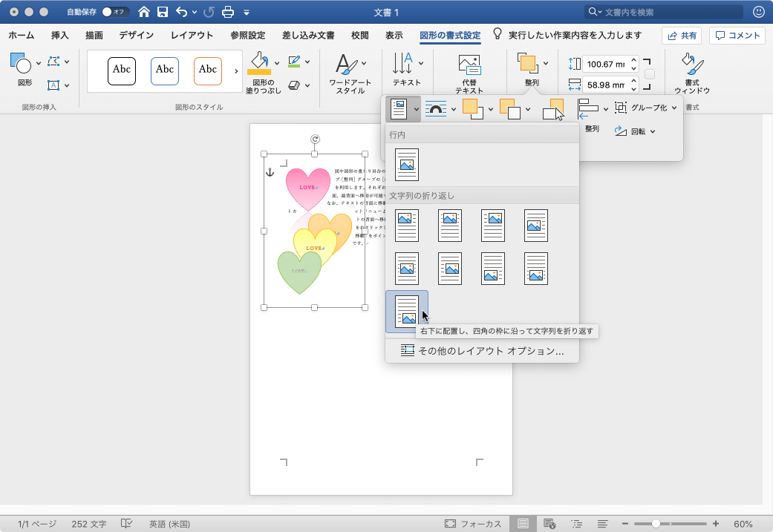Open the 書式ウィンドウ format pane
The image size is (773, 532).
coord(692,65)
